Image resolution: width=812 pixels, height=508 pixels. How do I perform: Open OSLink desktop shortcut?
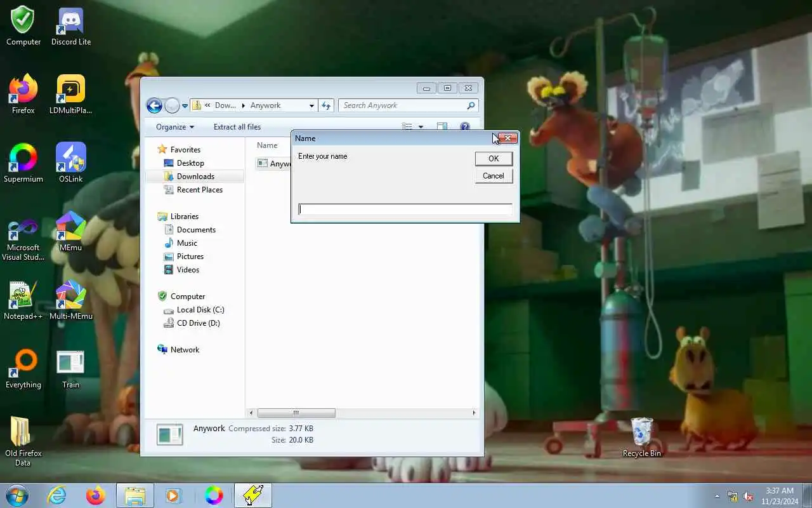[70, 163]
